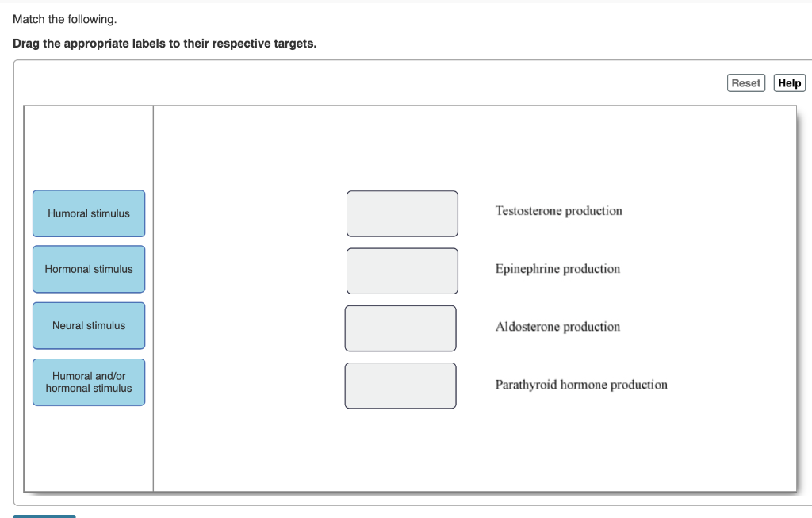Click the Epinephrine production text
Viewport: 812px width, 518px height.
[557, 269]
